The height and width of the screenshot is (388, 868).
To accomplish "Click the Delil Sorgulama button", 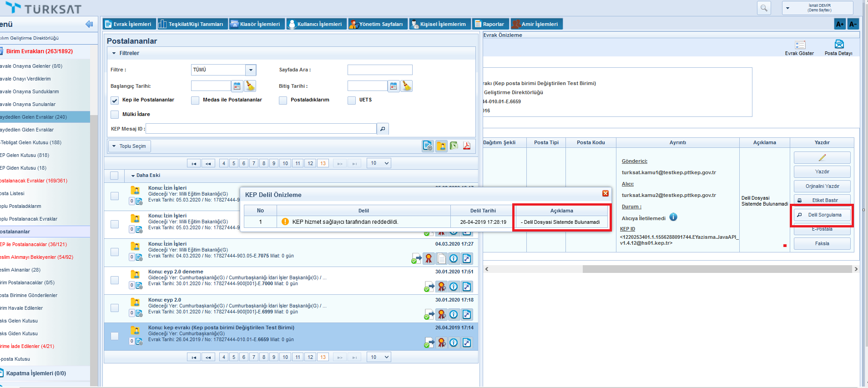I will 822,215.
